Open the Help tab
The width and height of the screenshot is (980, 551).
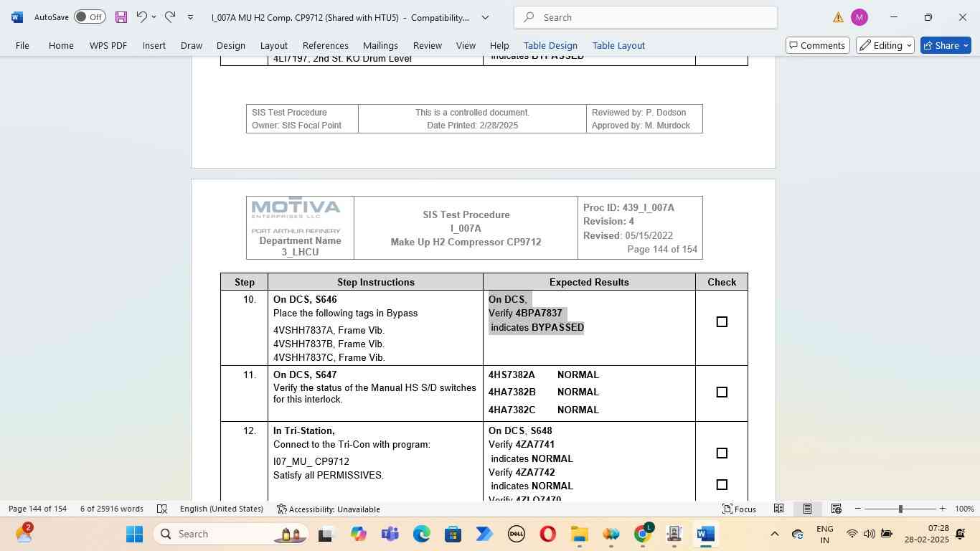[x=499, y=45]
